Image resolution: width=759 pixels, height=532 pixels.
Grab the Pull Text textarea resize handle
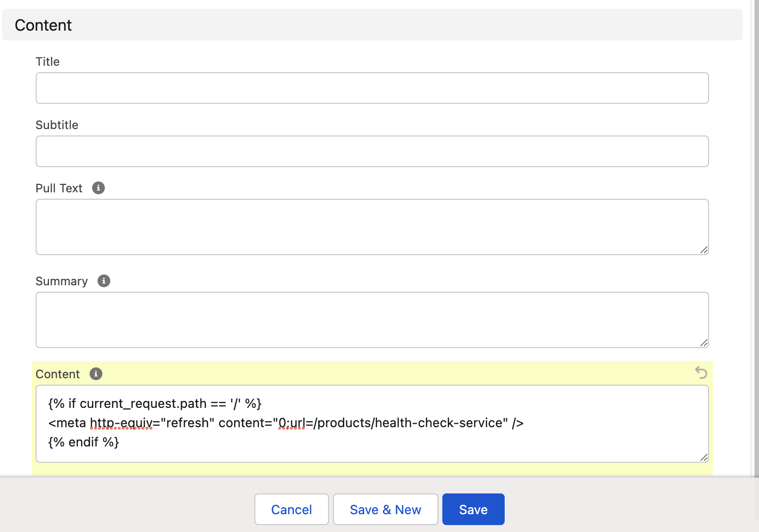click(x=704, y=250)
